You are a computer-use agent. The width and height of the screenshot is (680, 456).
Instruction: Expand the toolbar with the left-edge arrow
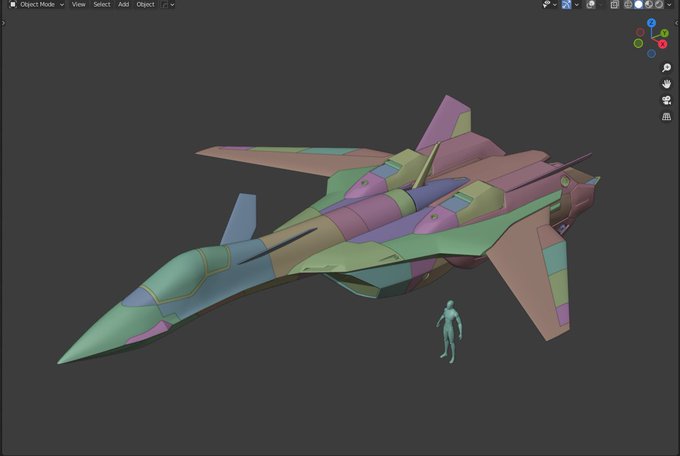pos(3,23)
